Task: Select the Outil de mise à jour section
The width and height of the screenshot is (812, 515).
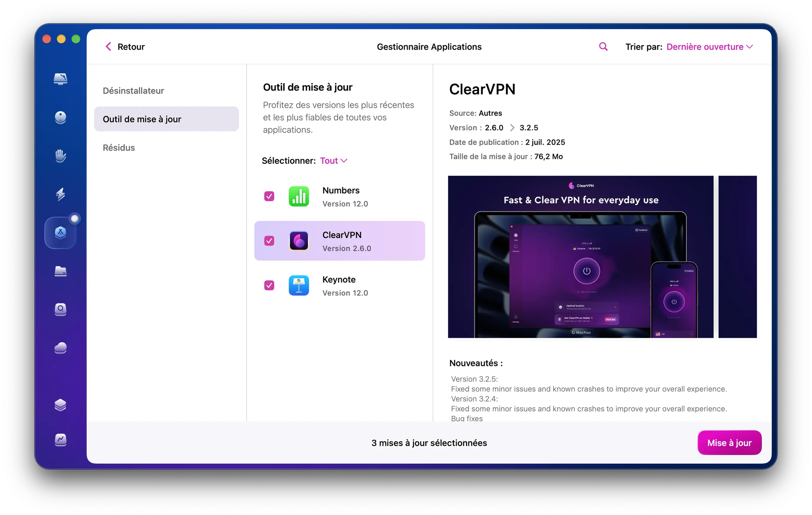Action: 166,119
